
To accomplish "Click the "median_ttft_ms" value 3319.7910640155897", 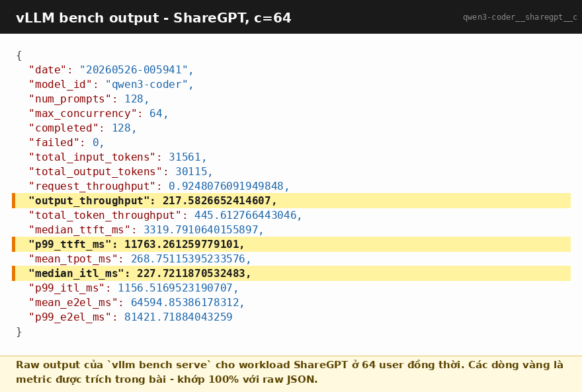I will point(200,229).
